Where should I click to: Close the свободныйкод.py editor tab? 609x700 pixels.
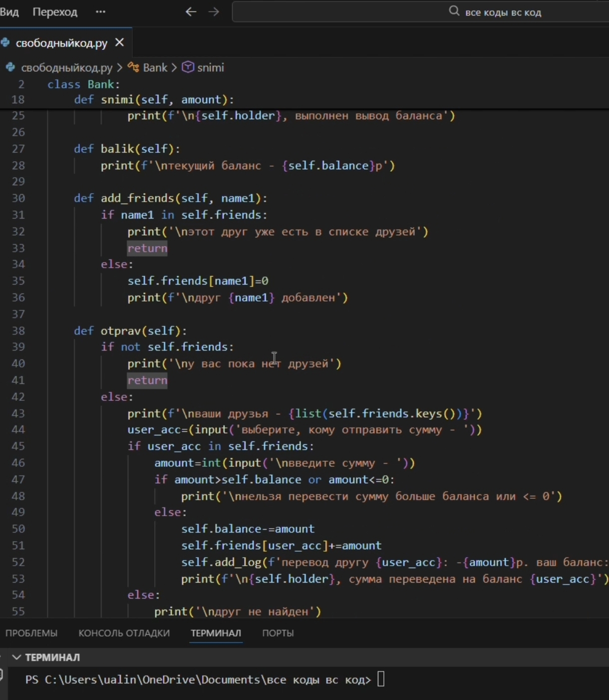119,43
